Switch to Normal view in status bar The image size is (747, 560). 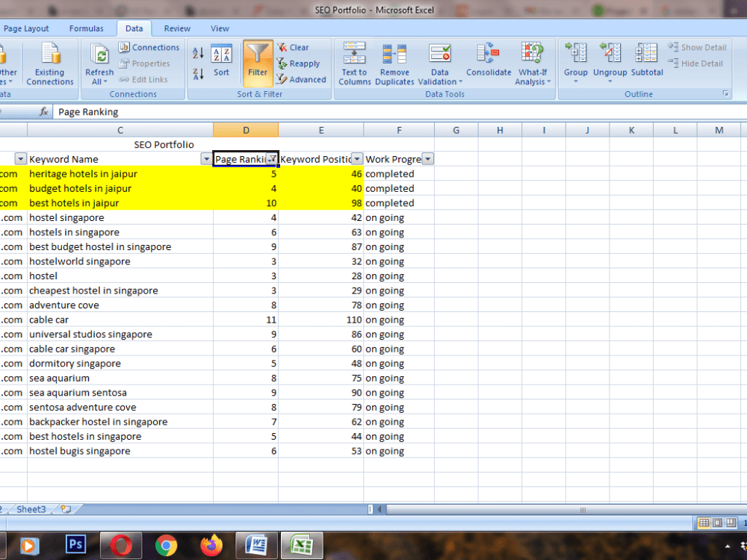click(x=704, y=523)
